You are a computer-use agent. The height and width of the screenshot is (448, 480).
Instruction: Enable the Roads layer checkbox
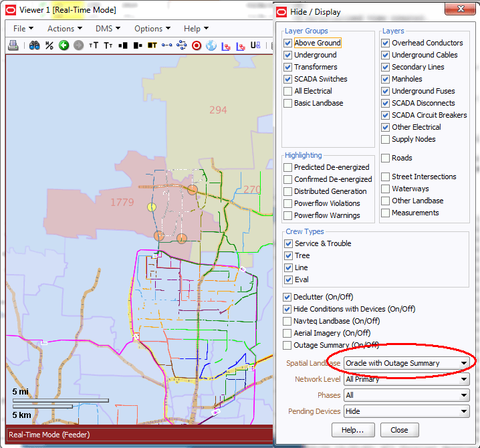pos(386,158)
